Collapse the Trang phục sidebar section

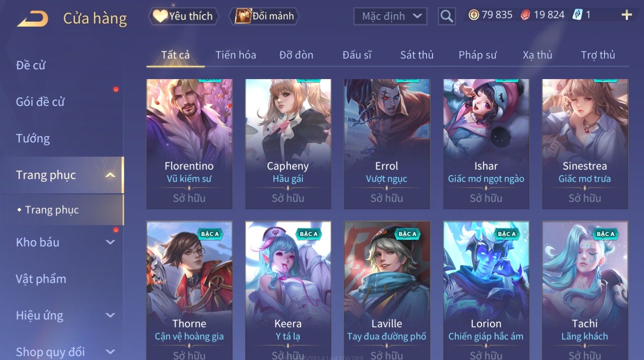(x=110, y=175)
